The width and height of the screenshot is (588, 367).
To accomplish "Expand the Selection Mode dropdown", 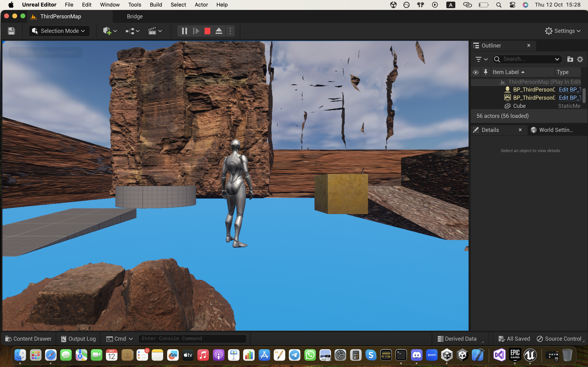I will [59, 31].
